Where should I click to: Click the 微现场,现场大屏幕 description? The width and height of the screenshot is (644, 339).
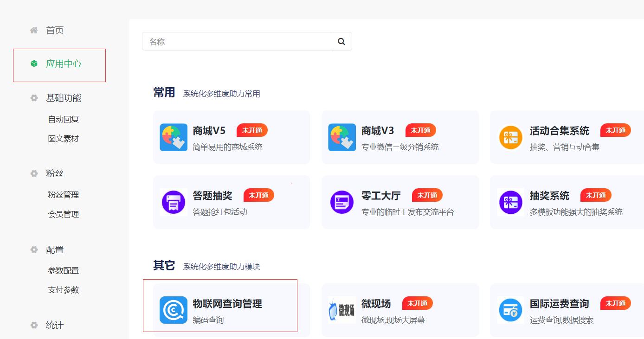393,320
